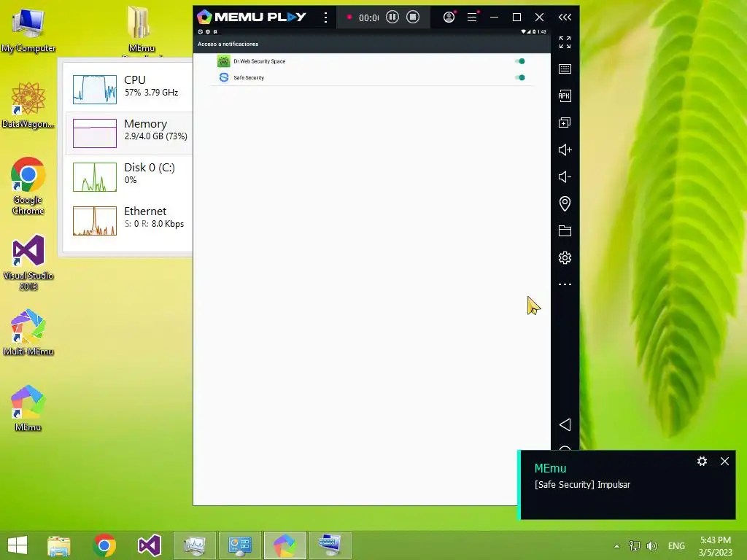Image resolution: width=747 pixels, height=560 pixels.
Task: Open the shared folder icon in MEmu sidebar
Action: tap(565, 231)
